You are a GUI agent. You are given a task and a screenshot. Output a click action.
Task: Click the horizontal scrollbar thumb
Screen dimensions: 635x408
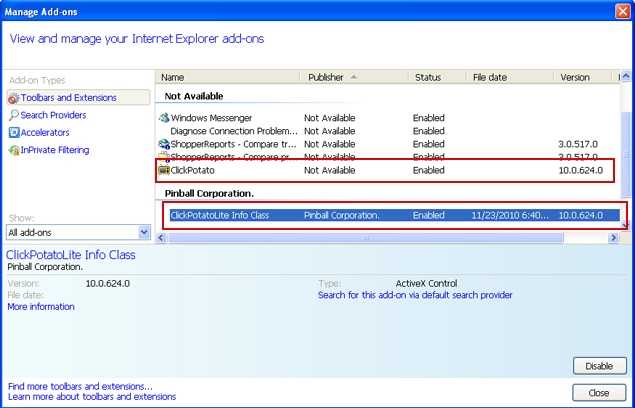[x=365, y=237]
